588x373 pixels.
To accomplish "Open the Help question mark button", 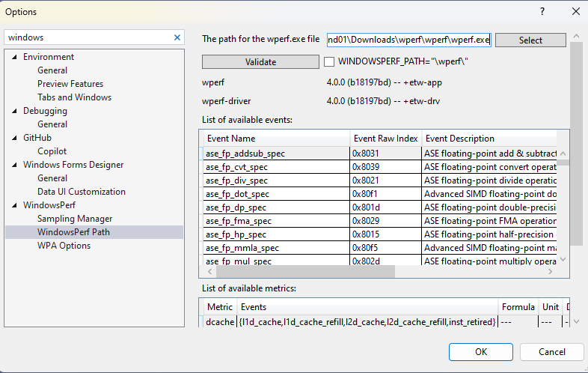I will pyautogui.click(x=542, y=11).
